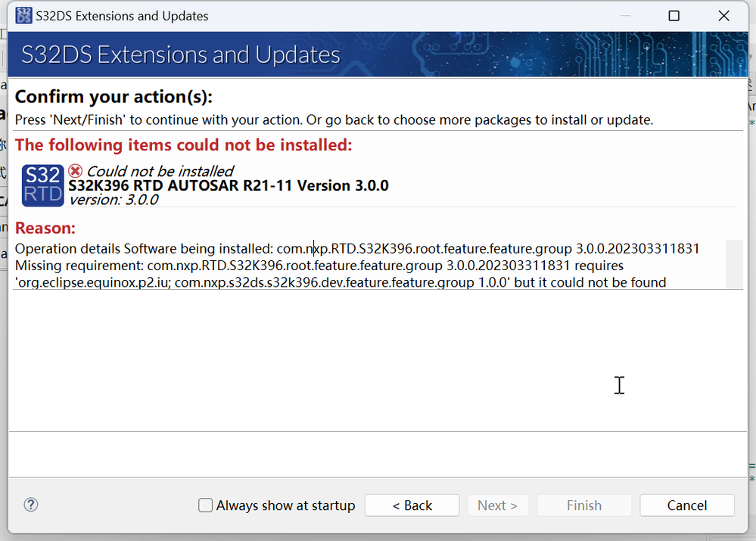This screenshot has height=541, width=756.
Task: Click the Reason: heading
Action: [45, 228]
